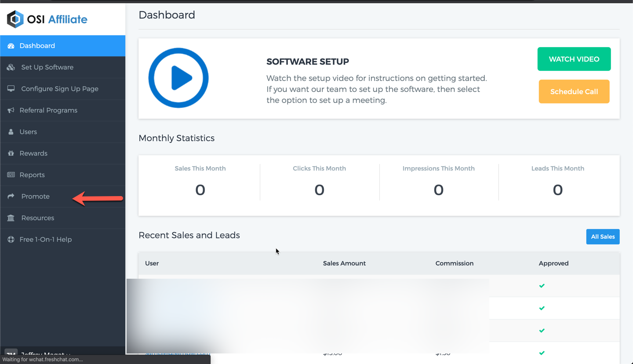Click the Clicks This Month statistic label
The height and width of the screenshot is (364, 633).
click(x=319, y=168)
